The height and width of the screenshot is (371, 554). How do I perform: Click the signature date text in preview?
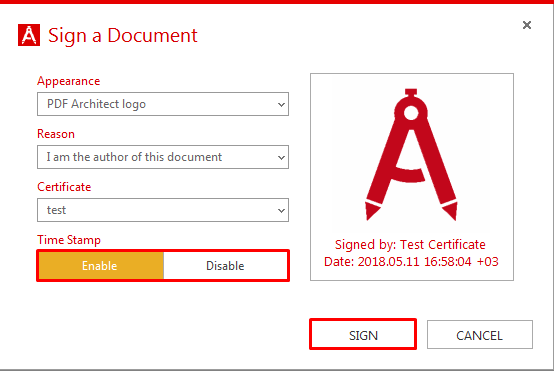coord(411,262)
